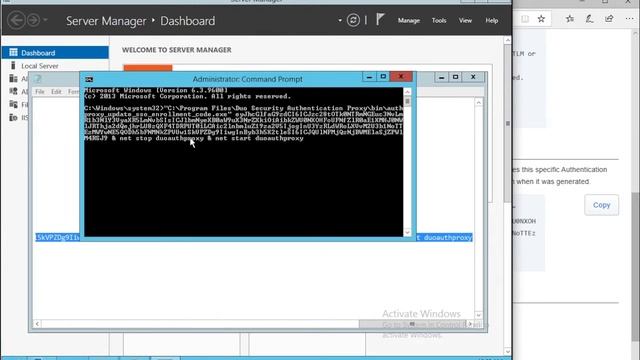This screenshot has height=360, width=640.
Task: Close the Edge browser window
Action: click(x=628, y=2)
